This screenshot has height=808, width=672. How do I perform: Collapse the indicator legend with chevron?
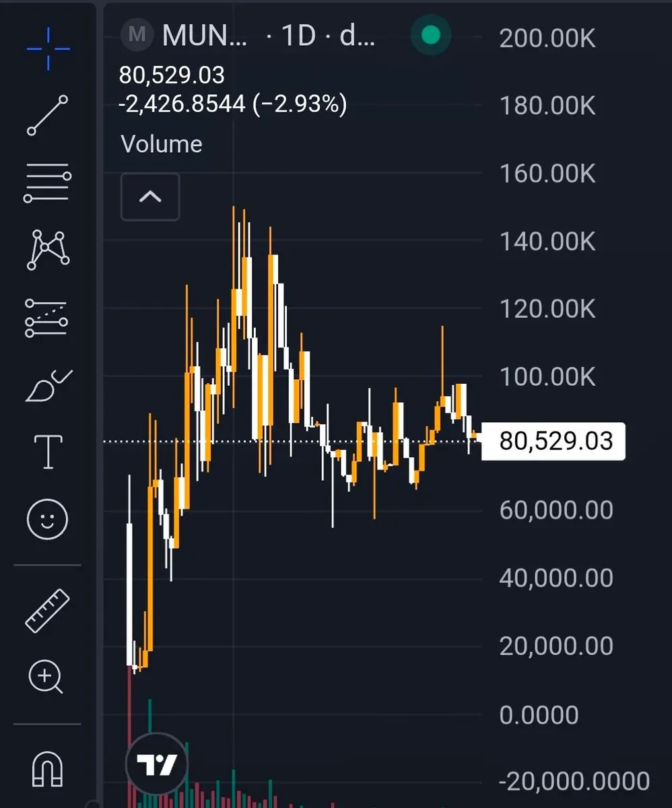(x=150, y=197)
